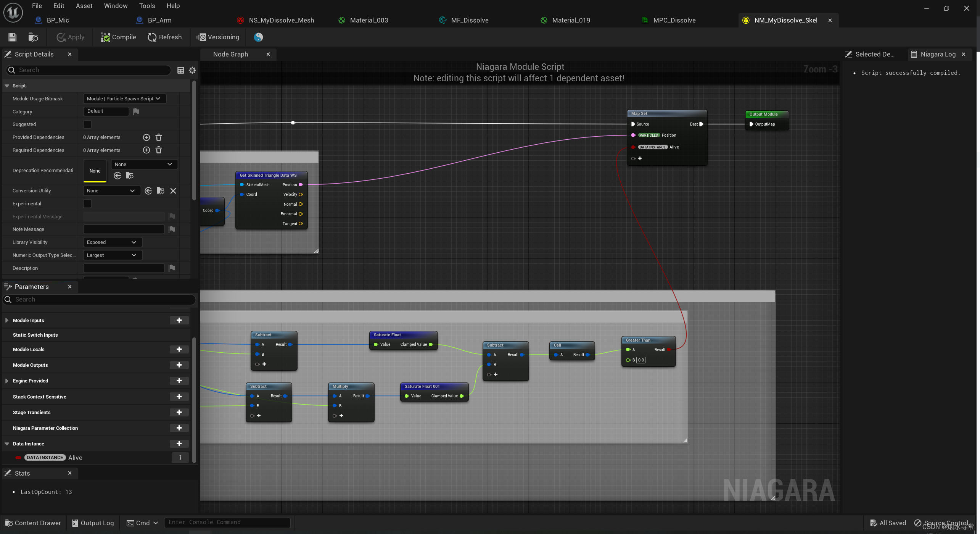Refresh the module script nodes
Viewport: 980px width, 534px height.
click(165, 37)
